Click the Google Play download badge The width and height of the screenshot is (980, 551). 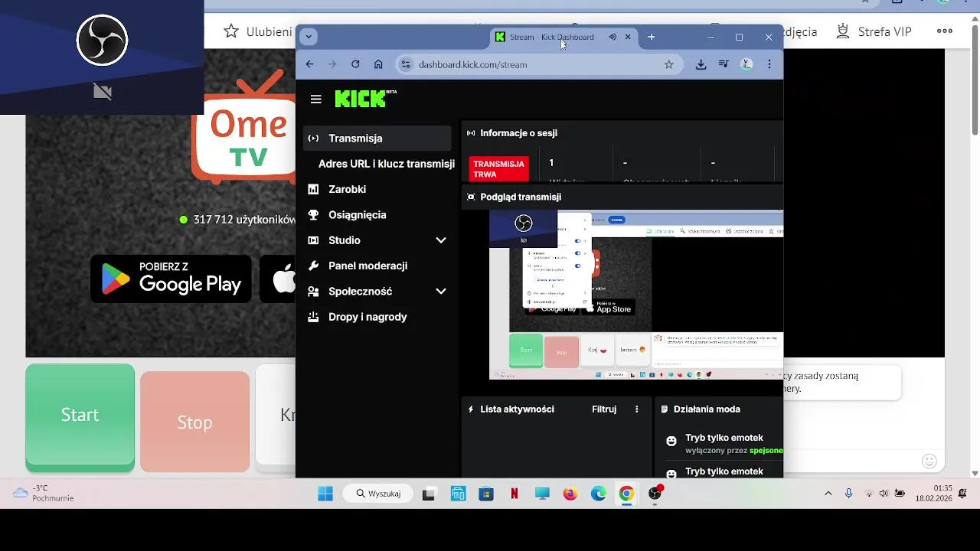pos(171,279)
